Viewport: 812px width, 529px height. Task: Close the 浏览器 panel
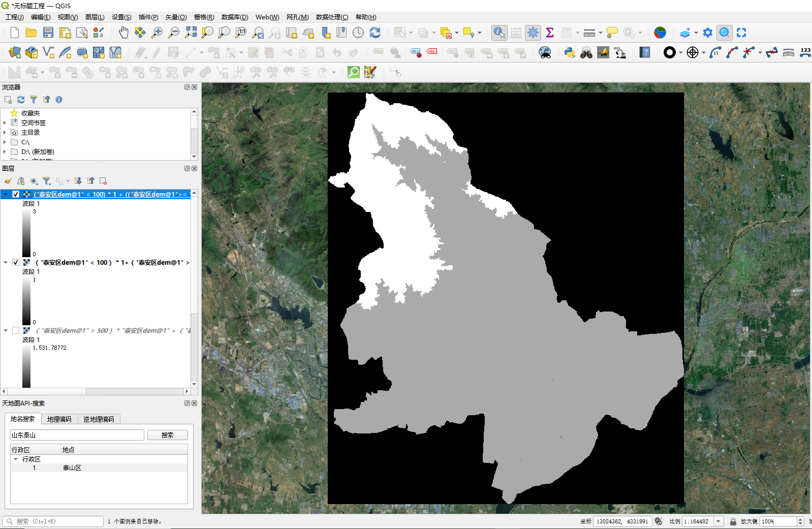[194, 87]
